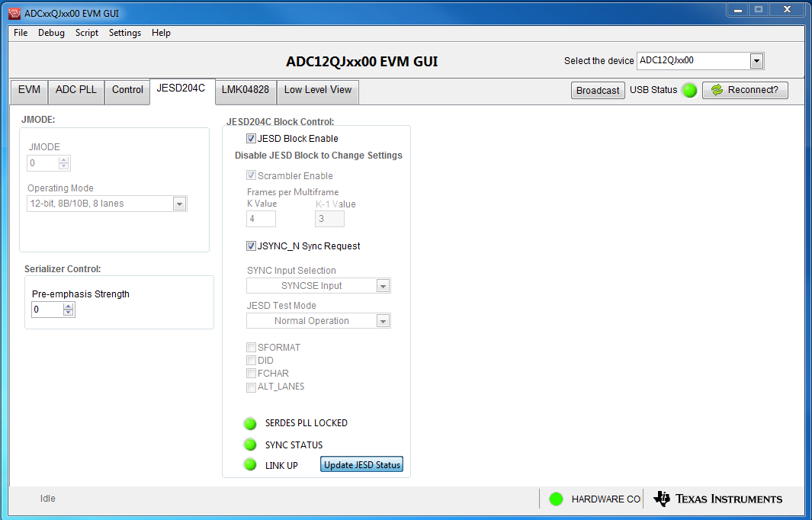
Task: Click the SERDES PLL LOCKED green LED
Action: pos(250,424)
